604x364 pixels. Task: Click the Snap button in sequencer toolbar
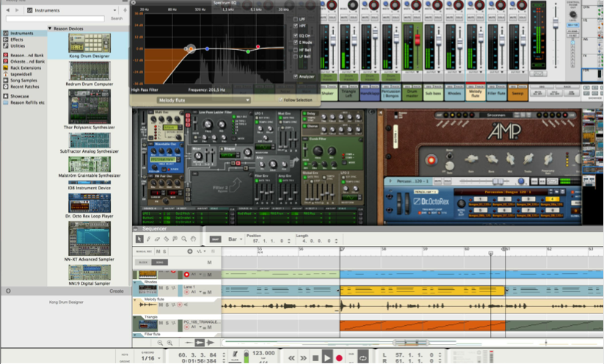pos(215,239)
